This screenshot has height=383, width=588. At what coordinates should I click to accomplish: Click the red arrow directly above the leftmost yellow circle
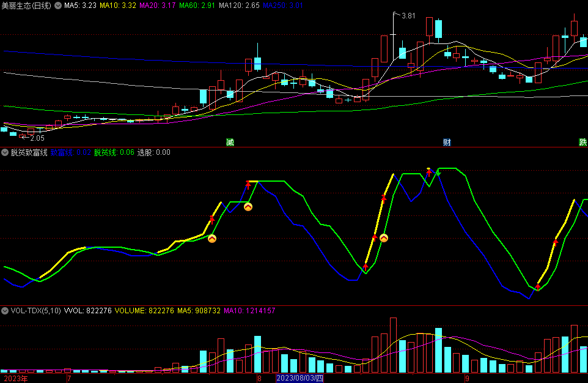coord(212,219)
